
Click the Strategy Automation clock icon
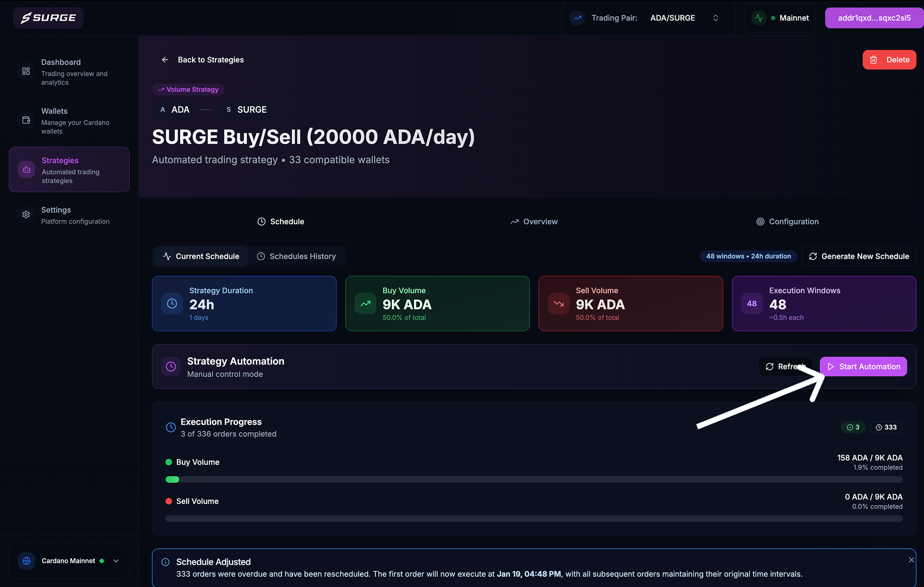click(171, 367)
